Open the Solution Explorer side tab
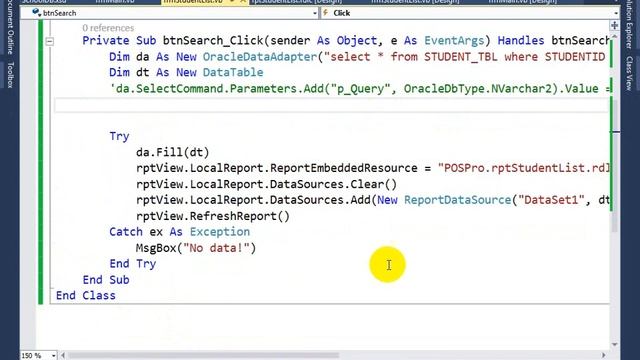Image resolution: width=640 pixels, height=360 pixels. click(629, 24)
